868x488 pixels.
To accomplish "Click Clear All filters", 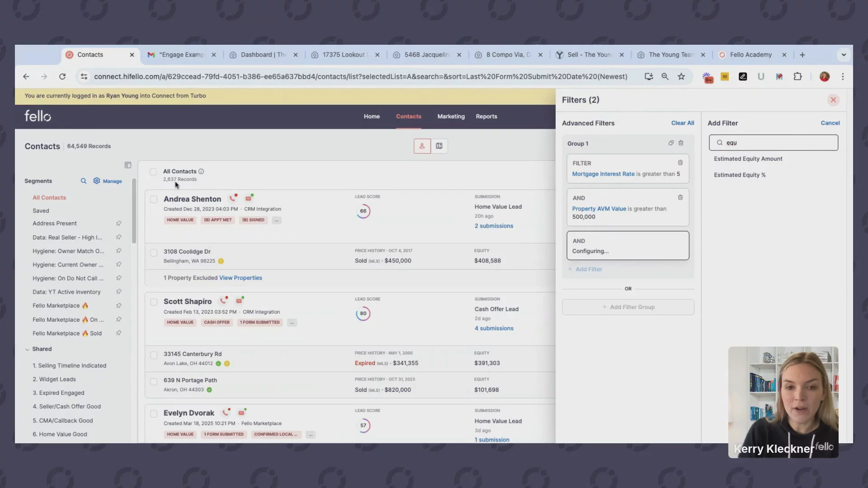I will coord(682,123).
